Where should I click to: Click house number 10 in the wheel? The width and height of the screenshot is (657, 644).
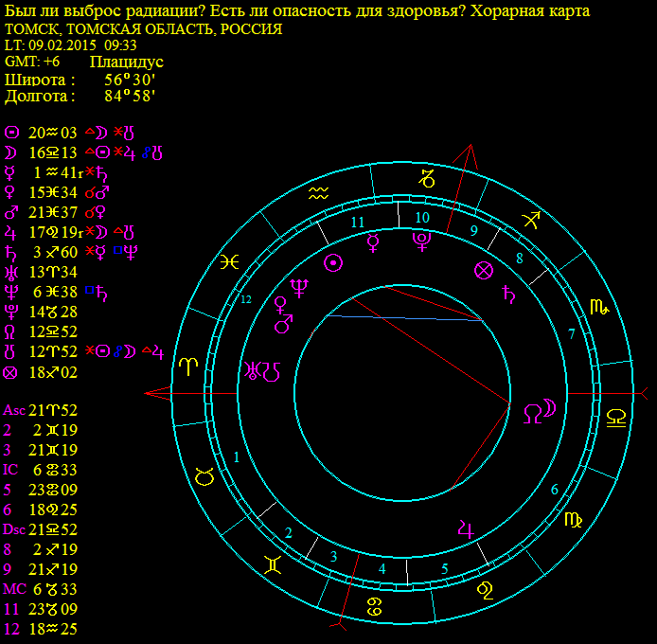coord(422,218)
